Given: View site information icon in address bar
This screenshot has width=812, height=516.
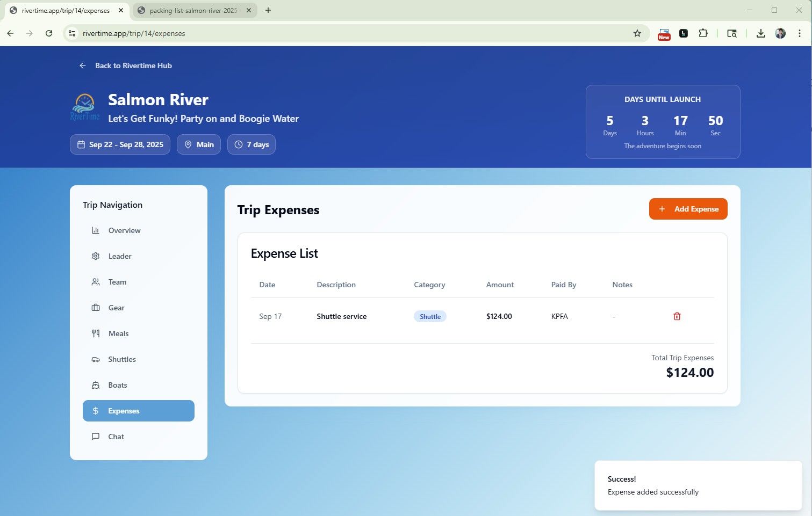Looking at the screenshot, I should click(x=71, y=33).
